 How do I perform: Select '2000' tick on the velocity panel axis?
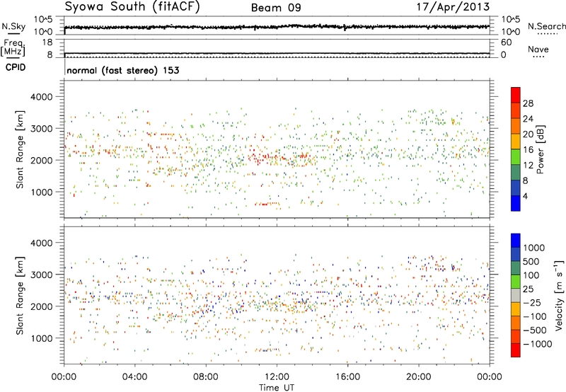(42, 306)
